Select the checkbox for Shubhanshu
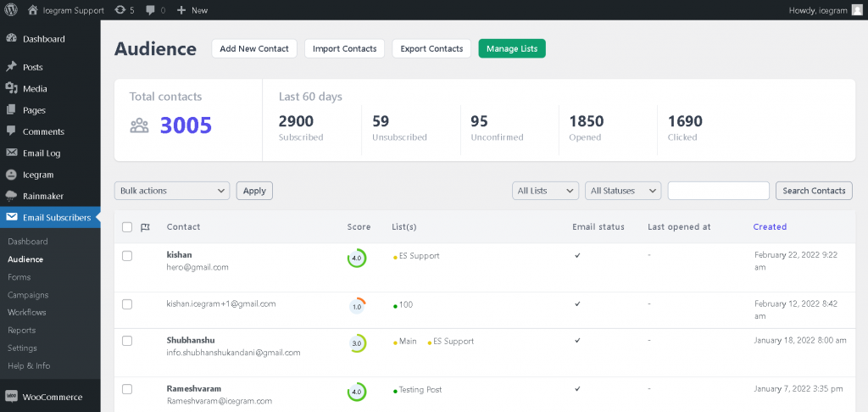 pyautogui.click(x=127, y=341)
